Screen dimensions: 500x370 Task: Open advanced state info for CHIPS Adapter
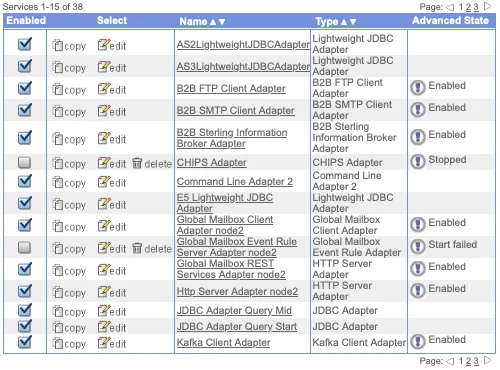(418, 162)
